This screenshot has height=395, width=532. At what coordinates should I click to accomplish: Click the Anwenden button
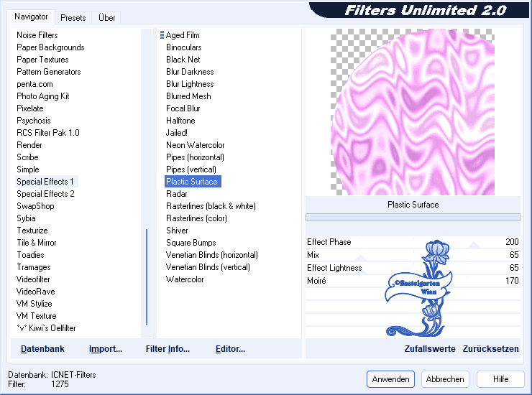point(390,379)
